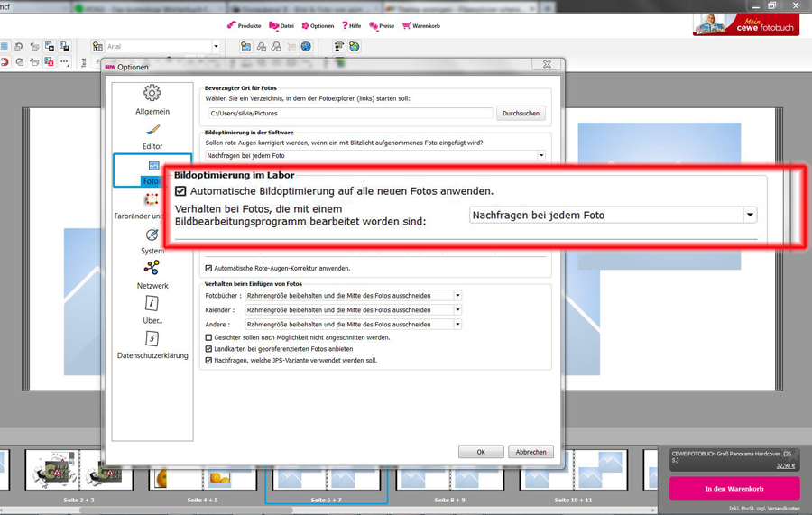Image resolution: width=812 pixels, height=515 pixels.
Task: Click the image with red X icon
Action: coord(50,62)
